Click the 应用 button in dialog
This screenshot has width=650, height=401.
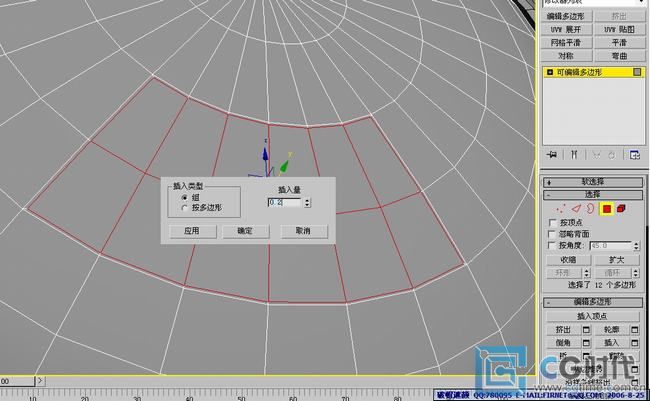[x=193, y=231]
